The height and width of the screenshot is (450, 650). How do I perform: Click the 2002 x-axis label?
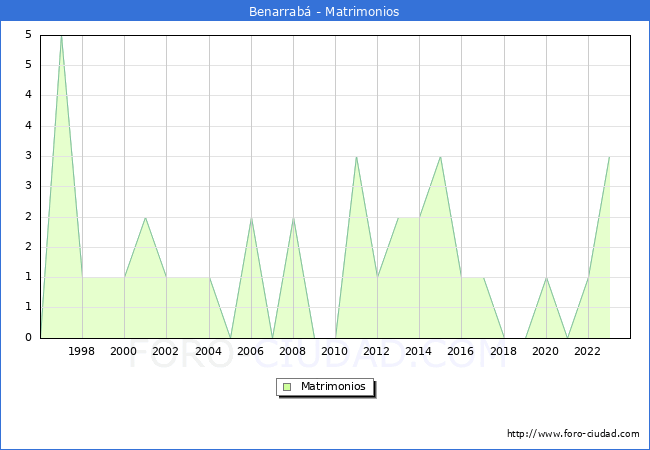165,351
